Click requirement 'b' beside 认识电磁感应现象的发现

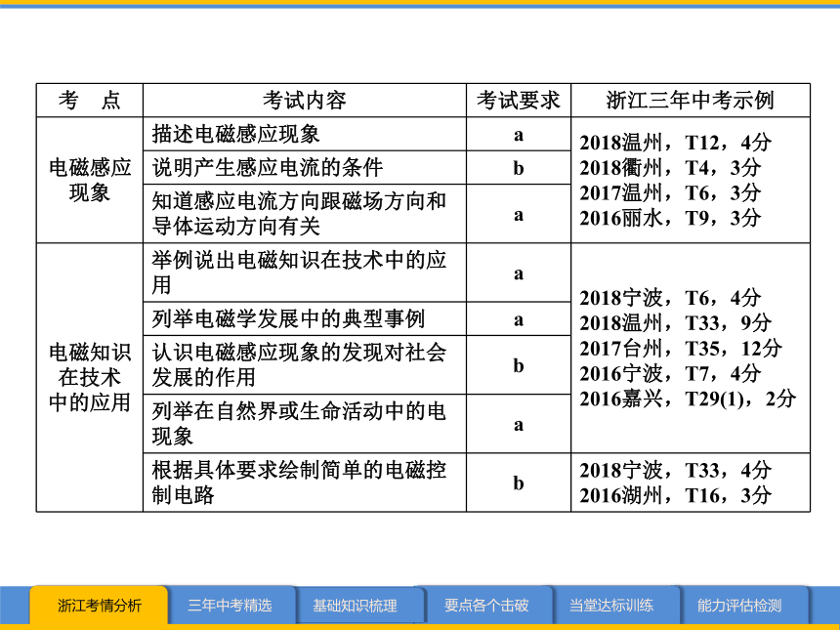tap(519, 365)
